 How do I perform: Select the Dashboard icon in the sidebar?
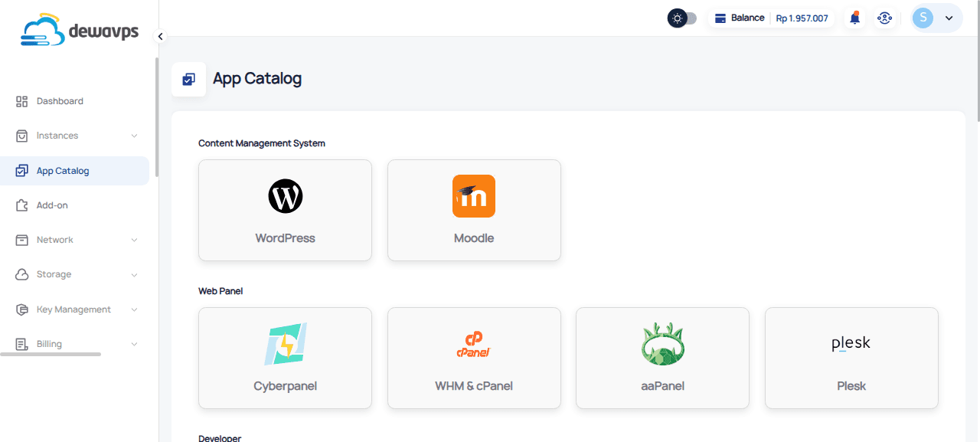22,100
